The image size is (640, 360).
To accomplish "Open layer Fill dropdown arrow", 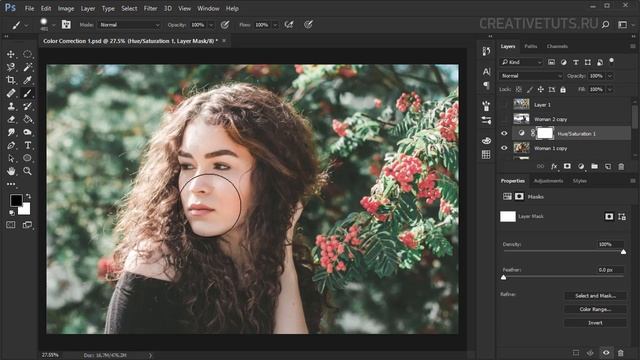I will (x=610, y=89).
